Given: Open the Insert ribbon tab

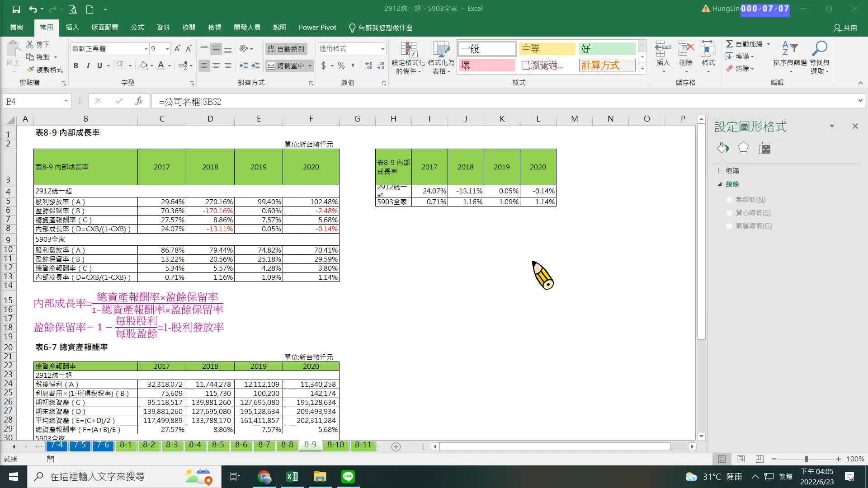Looking at the screenshot, I should coord(72,28).
